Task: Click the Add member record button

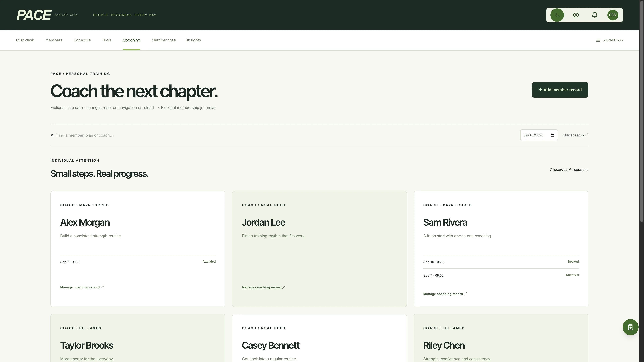Action: coord(560,90)
